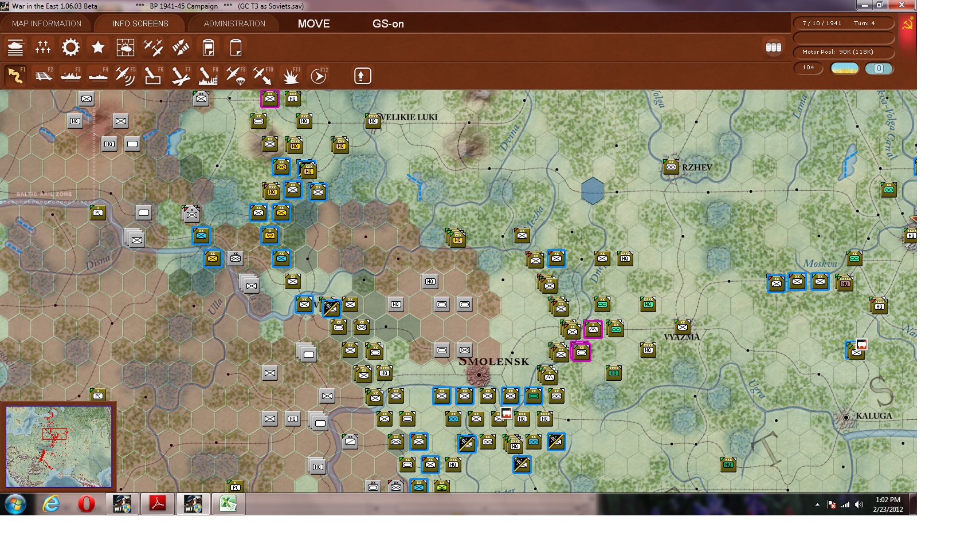980x552 pixels.
Task: Click the date and Turn 4 display
Action: click(844, 23)
